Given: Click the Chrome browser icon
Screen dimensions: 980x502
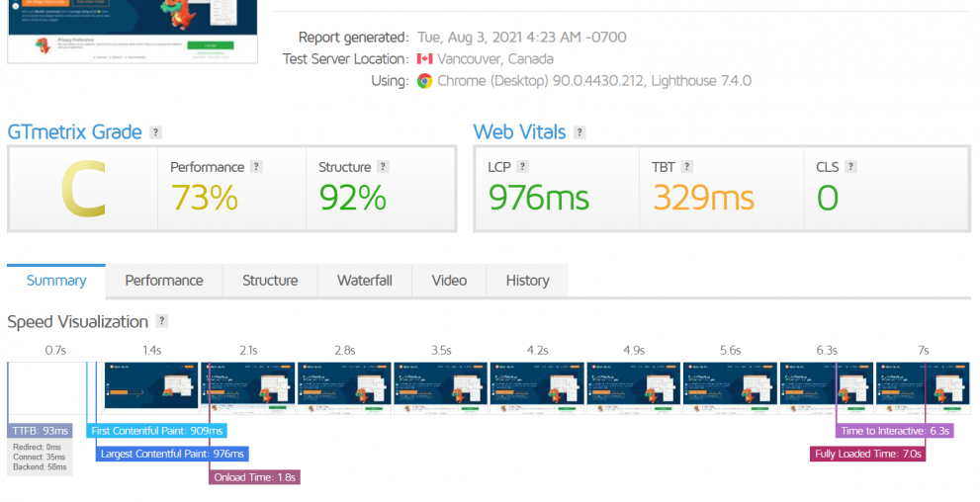Looking at the screenshot, I should pos(424,81).
